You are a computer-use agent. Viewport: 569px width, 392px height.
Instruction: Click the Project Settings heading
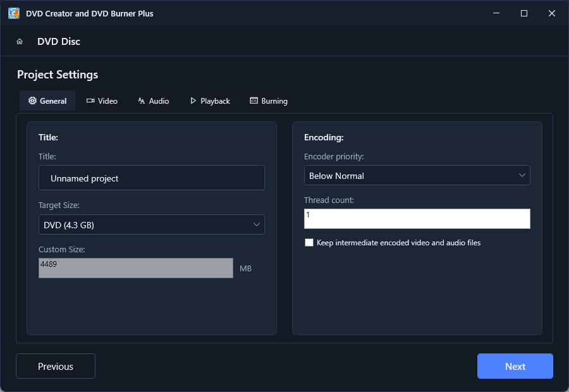[58, 75]
